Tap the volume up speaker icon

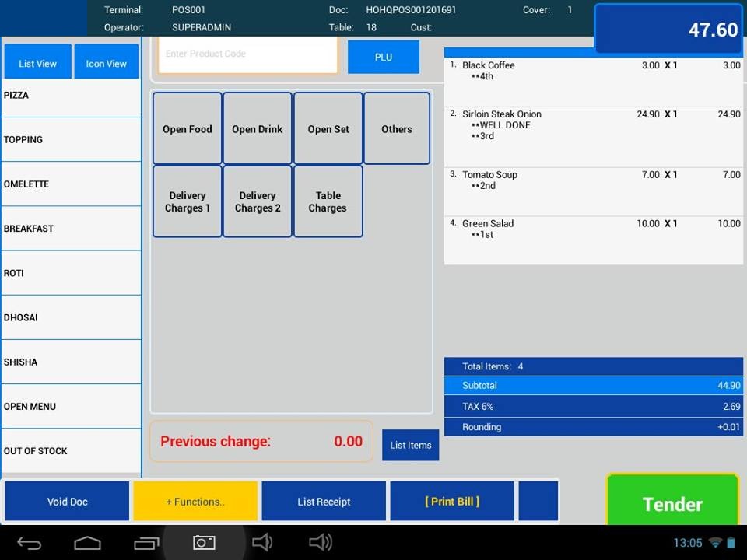pyautogui.click(x=321, y=542)
